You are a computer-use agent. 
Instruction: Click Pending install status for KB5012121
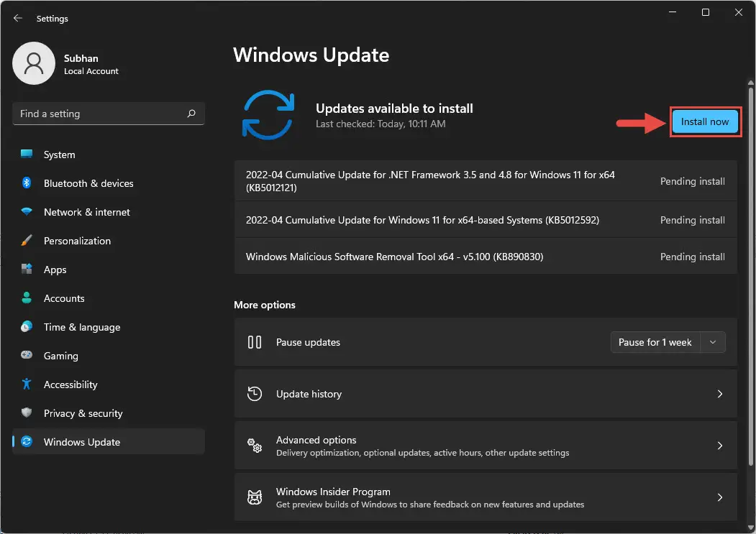(x=693, y=181)
